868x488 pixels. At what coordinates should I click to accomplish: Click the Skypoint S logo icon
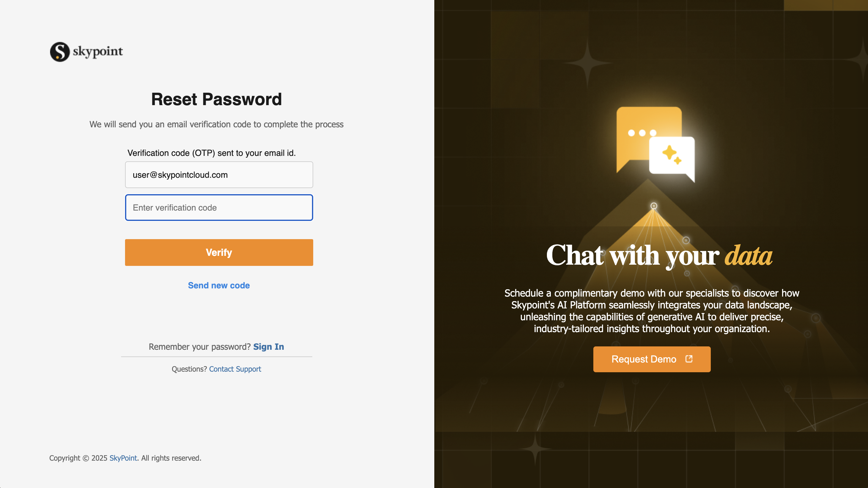coord(60,52)
